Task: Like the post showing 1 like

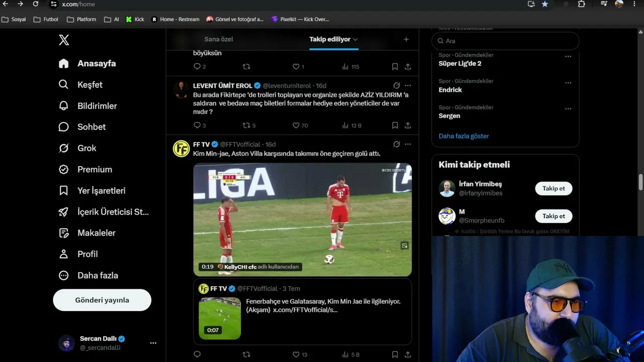Action: pyautogui.click(x=298, y=66)
